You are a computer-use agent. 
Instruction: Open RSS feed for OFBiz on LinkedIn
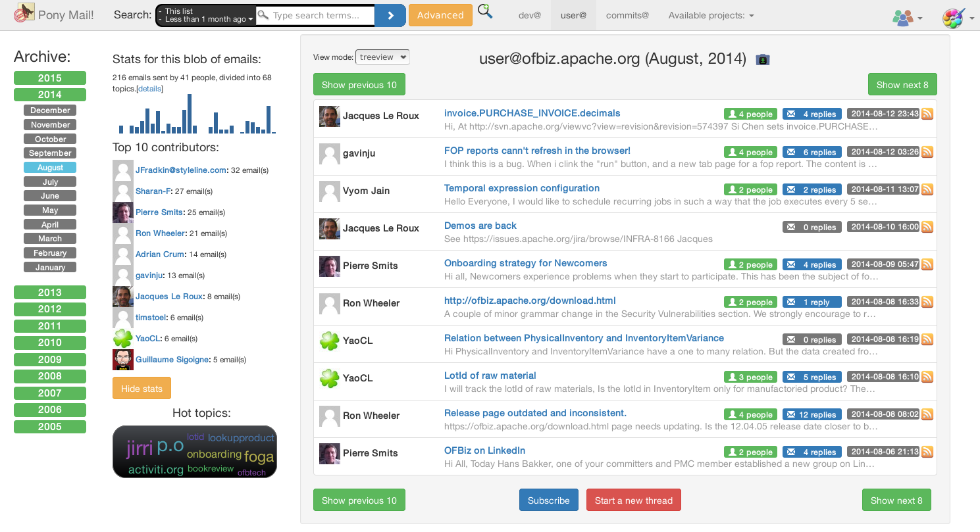[927, 452]
